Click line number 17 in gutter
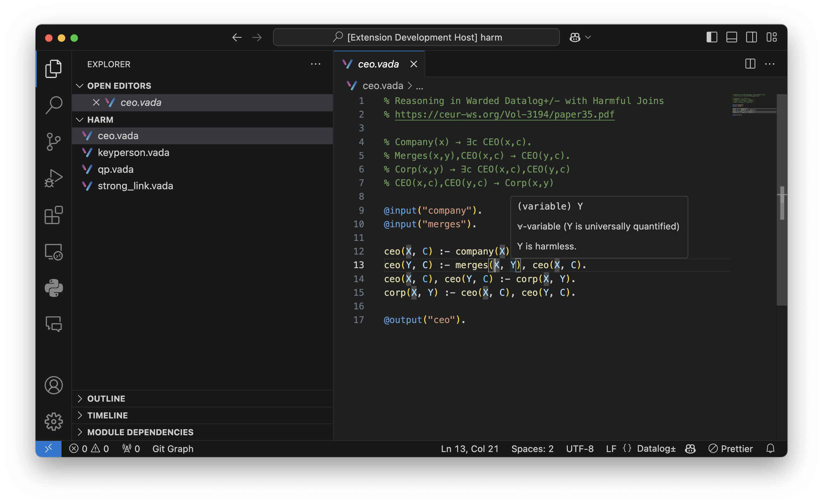The image size is (823, 504). click(359, 320)
